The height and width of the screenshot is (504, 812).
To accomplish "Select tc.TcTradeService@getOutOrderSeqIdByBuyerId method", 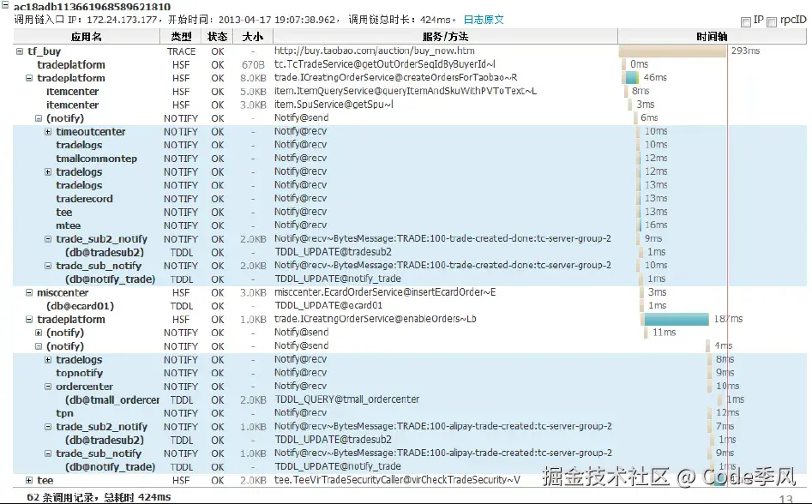I will coord(385,64).
